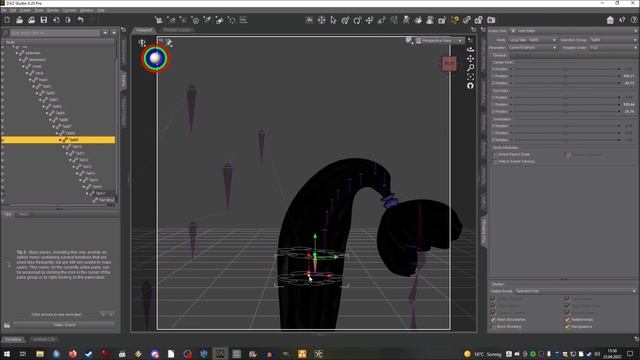Activate the Scale tool in toolbar
This screenshot has width=640, height=360.
click(382, 20)
